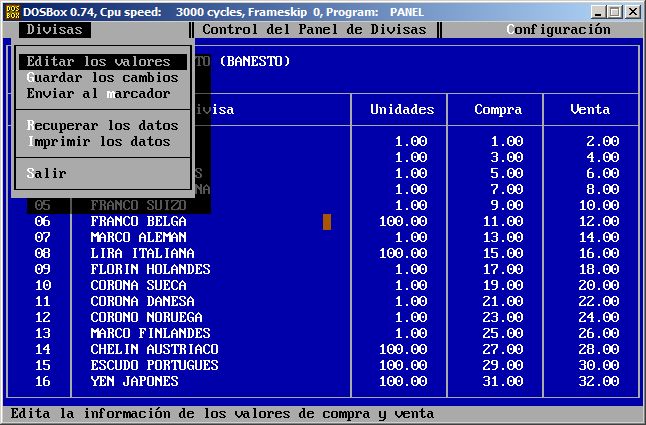Click Enviar al marcador entry
The image size is (646, 425).
click(98, 94)
